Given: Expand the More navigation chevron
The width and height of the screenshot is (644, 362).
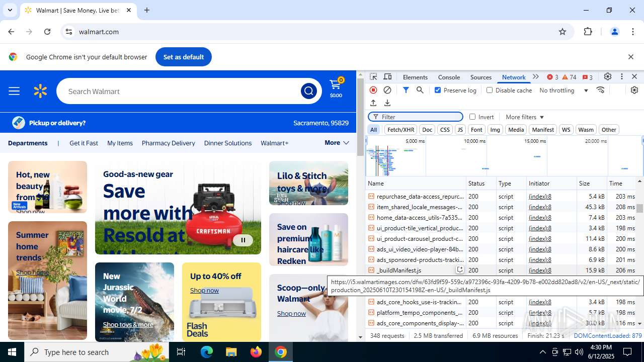Looking at the screenshot, I should pyautogui.click(x=337, y=143).
